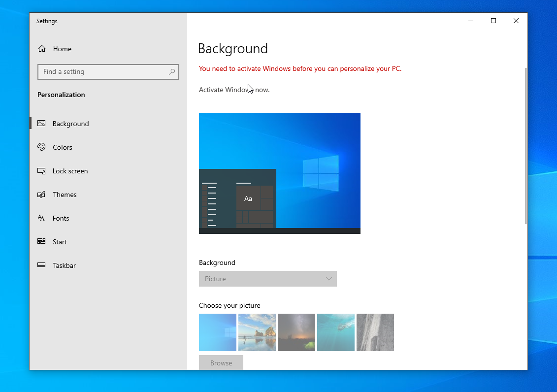This screenshot has width=557, height=392.
Task: Open Fonts settings page
Action: 108,218
